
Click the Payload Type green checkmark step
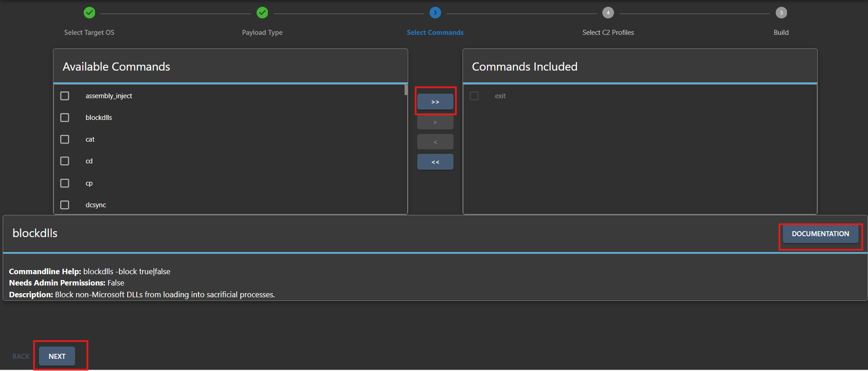tap(262, 13)
